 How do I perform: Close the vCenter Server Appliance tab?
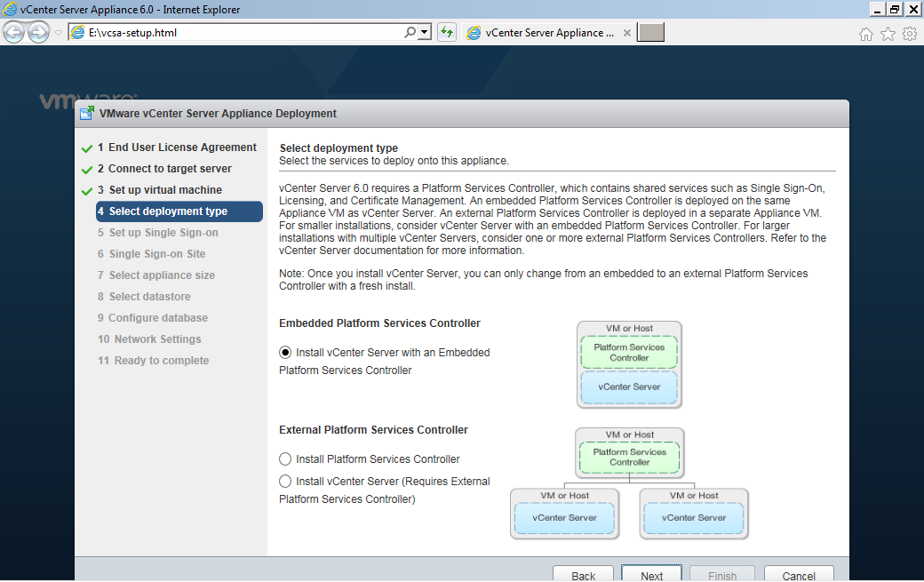click(627, 33)
